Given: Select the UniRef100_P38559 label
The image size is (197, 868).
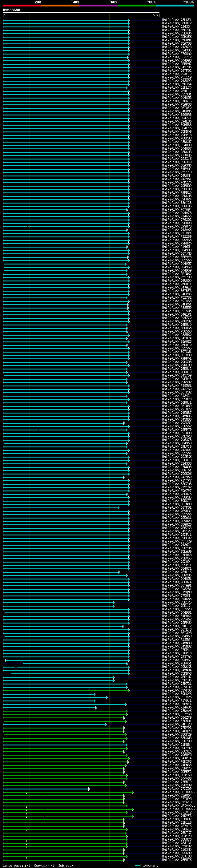Looking at the screenshot, I should [177, 308].
